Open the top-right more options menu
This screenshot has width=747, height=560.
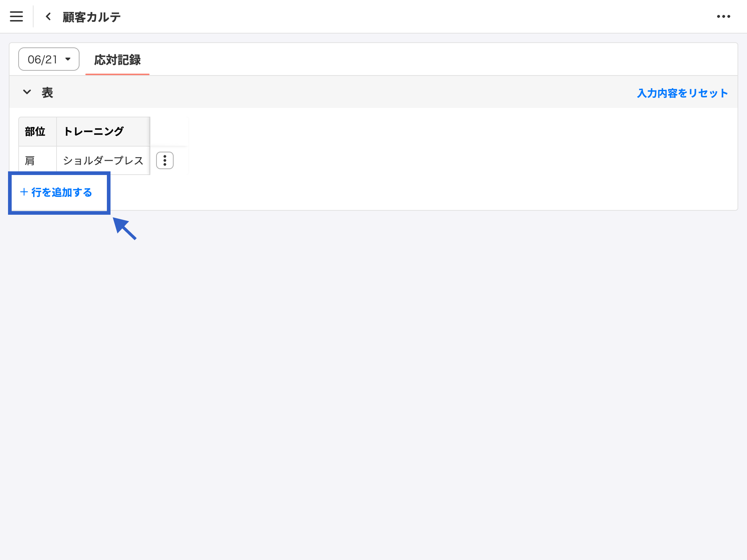(723, 16)
